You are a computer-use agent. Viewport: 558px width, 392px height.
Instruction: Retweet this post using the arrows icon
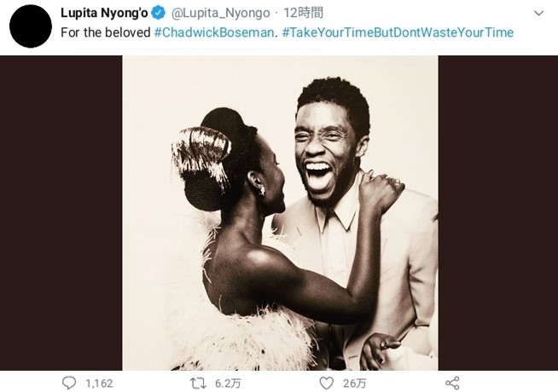[198, 383]
